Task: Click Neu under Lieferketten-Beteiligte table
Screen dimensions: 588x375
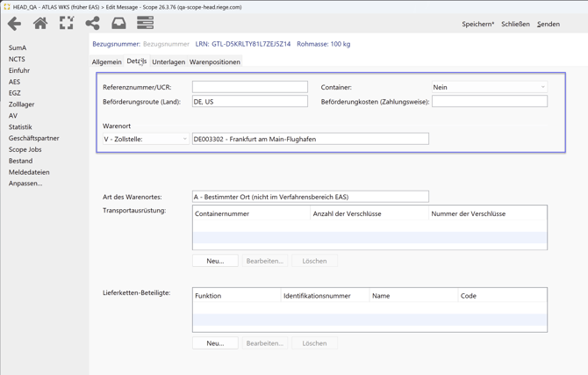Action: 215,343
